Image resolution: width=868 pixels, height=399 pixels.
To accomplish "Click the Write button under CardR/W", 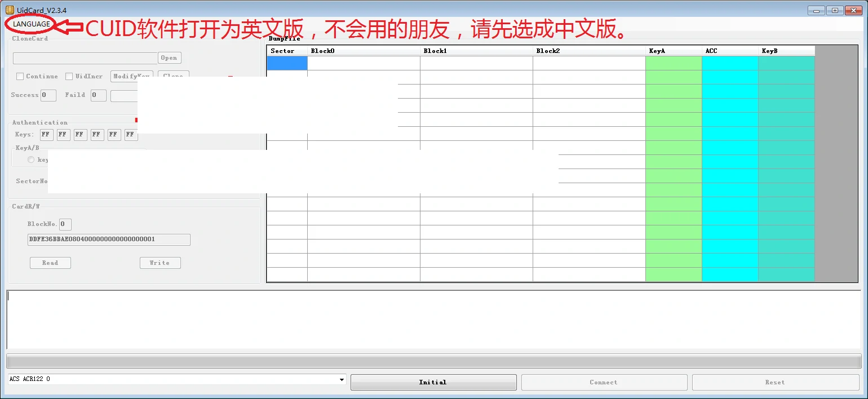I will (x=160, y=263).
